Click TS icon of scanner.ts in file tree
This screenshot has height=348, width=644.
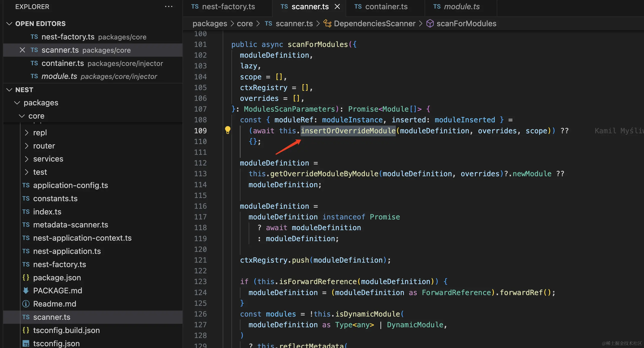(26, 317)
